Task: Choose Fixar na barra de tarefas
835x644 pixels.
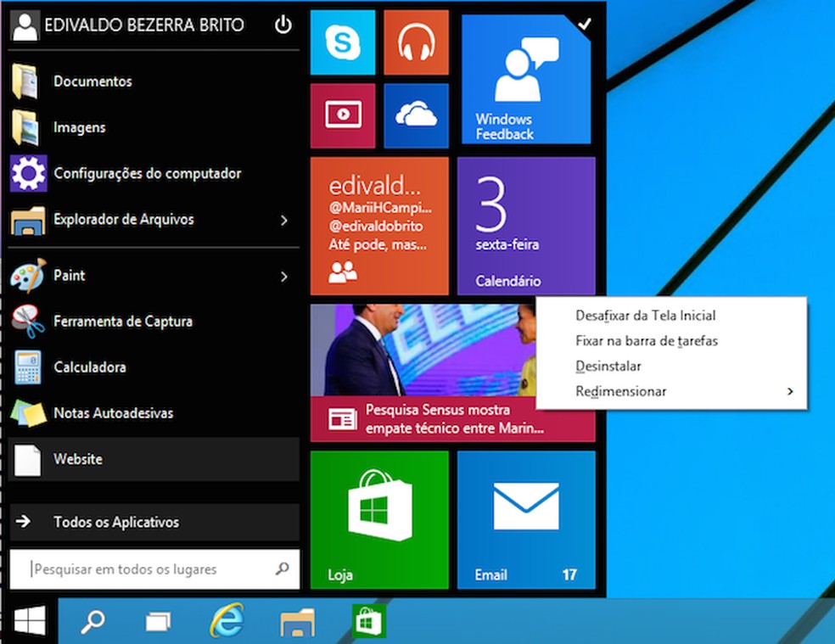Action: coord(647,340)
